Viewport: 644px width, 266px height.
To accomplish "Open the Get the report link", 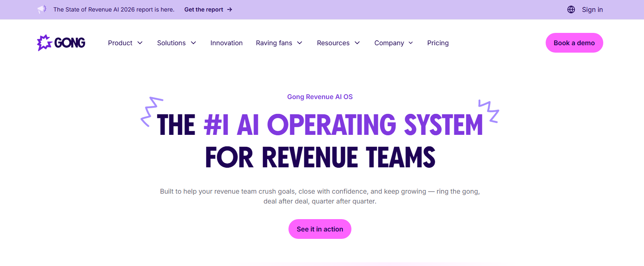I will (x=205, y=9).
